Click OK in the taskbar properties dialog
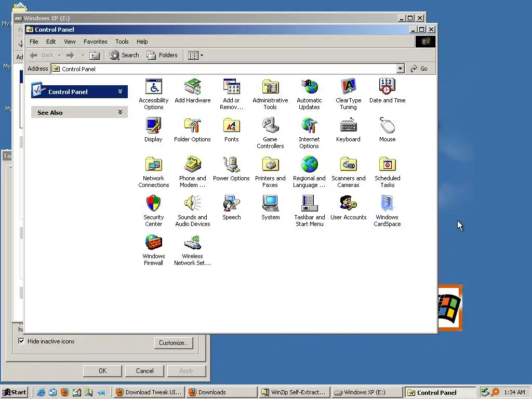The width and height of the screenshot is (532, 399). coord(102,371)
